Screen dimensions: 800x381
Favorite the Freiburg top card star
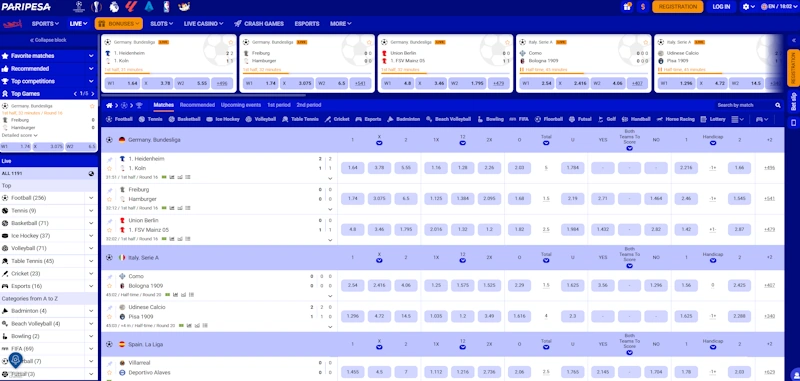pyautogui.click(x=369, y=42)
